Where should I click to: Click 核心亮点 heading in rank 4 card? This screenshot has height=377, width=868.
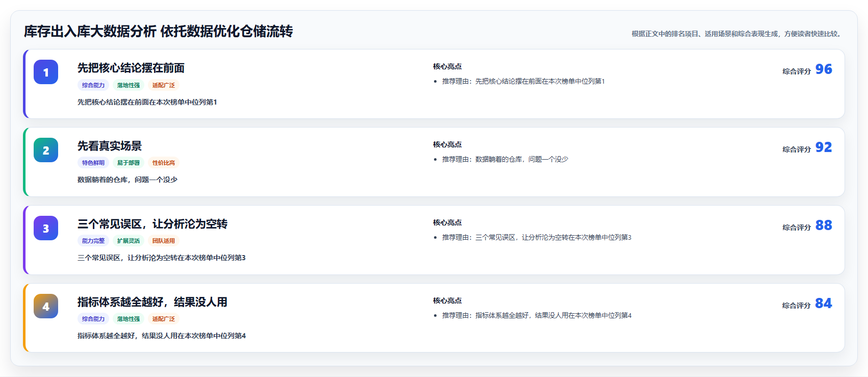[x=447, y=300]
